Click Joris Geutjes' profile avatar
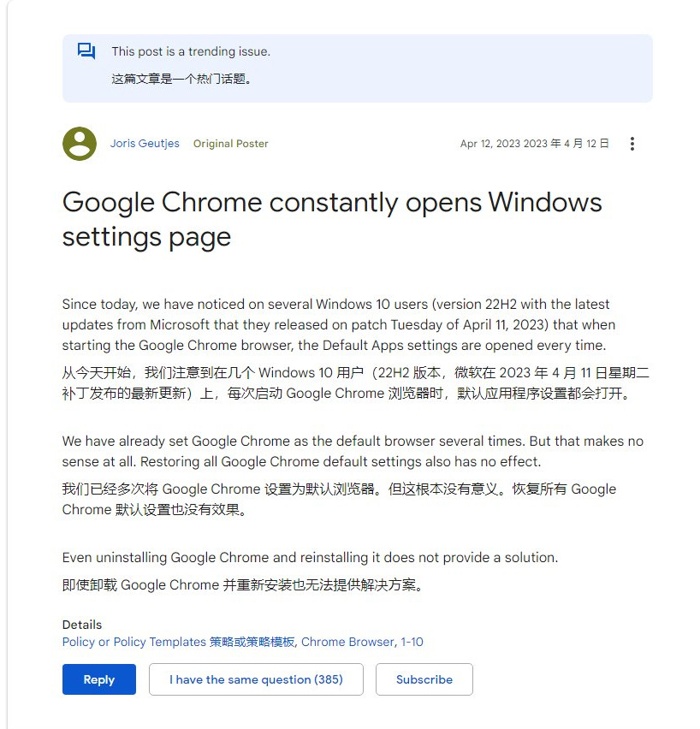 pyautogui.click(x=80, y=144)
